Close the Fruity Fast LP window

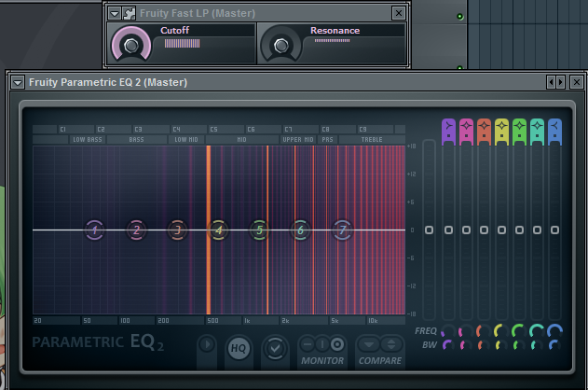[399, 13]
